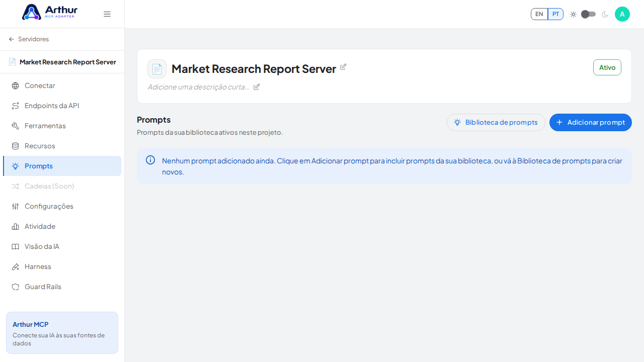
Task: Collapse the sidebar with the hamburger icon
Action: [x=107, y=14]
